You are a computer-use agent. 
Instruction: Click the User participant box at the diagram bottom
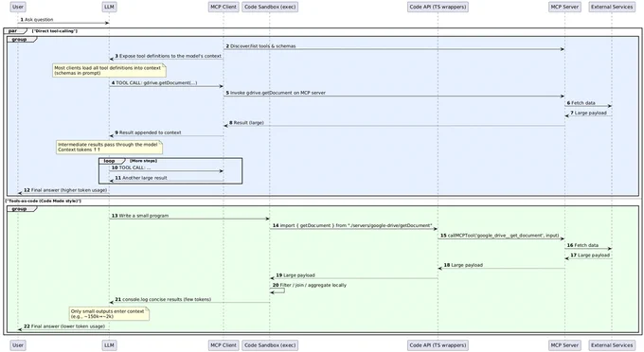pos(18,345)
